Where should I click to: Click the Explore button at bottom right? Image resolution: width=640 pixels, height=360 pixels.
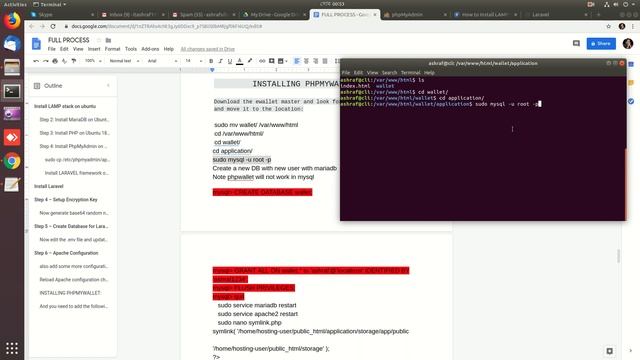(x=609, y=351)
